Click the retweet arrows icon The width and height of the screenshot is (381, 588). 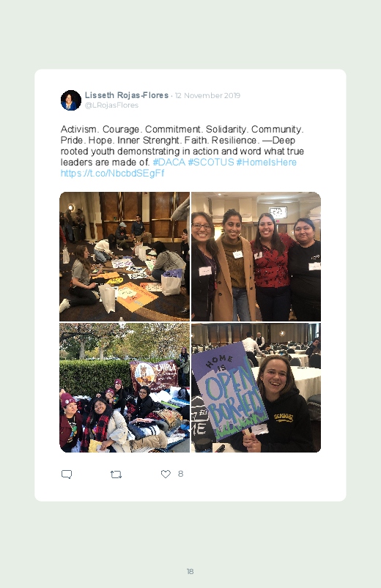tap(116, 475)
